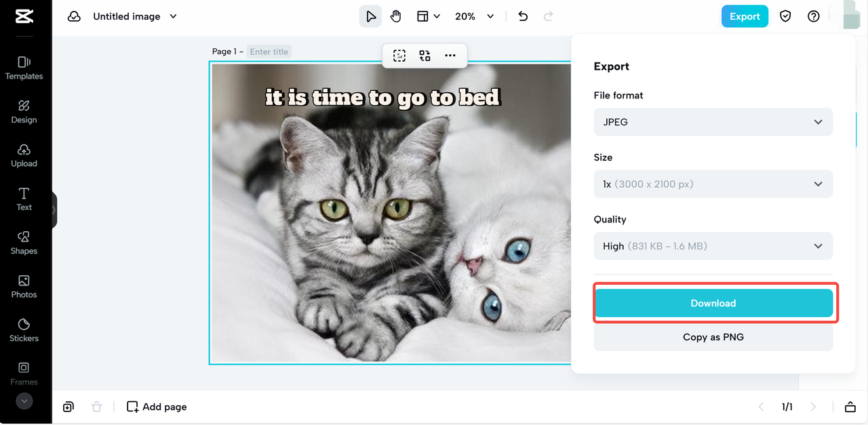Open Untitled image name dropdown
The image size is (868, 425).
click(135, 16)
